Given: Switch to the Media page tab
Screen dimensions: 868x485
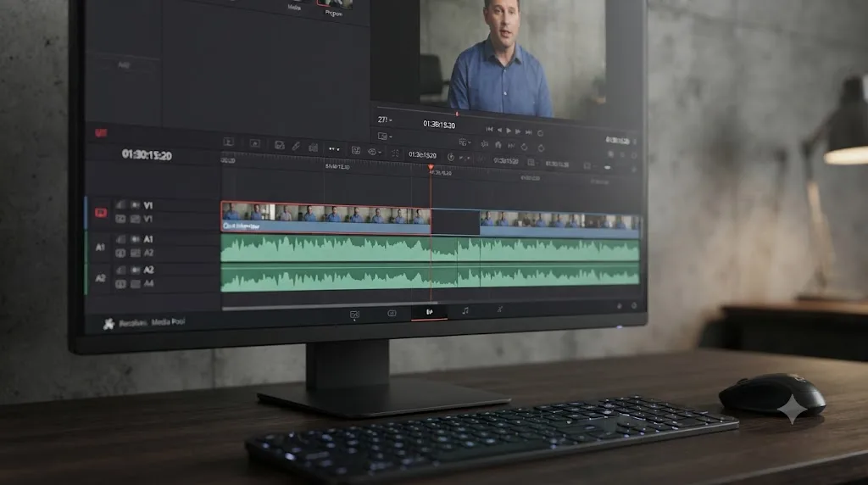Looking at the screenshot, I should click(x=355, y=315).
